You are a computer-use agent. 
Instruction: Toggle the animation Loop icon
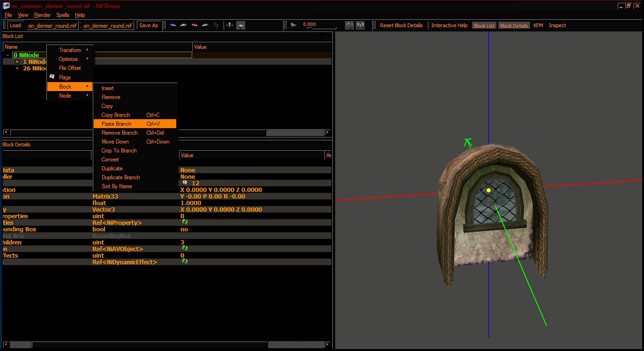[x=350, y=25]
